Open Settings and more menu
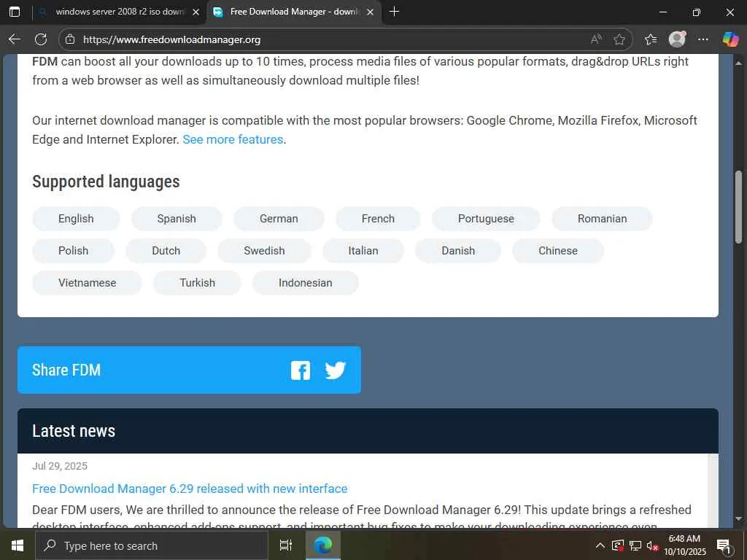The height and width of the screenshot is (560, 747). click(703, 39)
